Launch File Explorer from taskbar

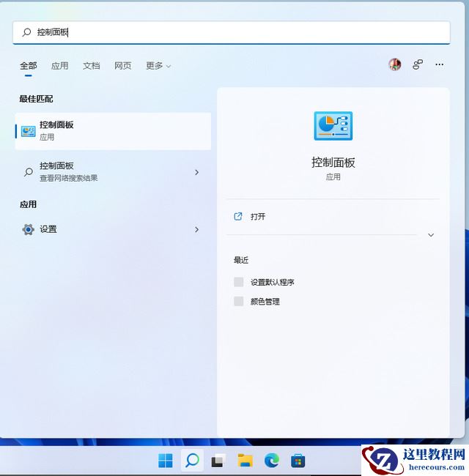pyautogui.click(x=245, y=461)
